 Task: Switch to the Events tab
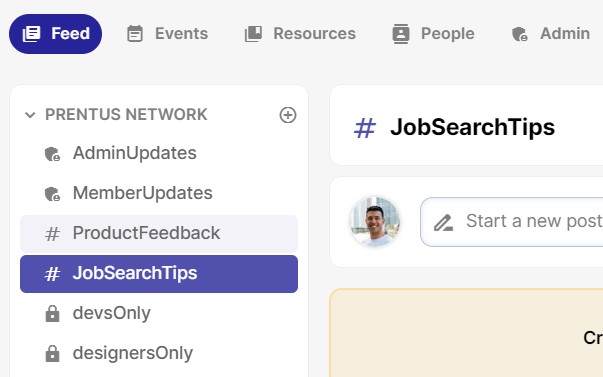point(168,34)
